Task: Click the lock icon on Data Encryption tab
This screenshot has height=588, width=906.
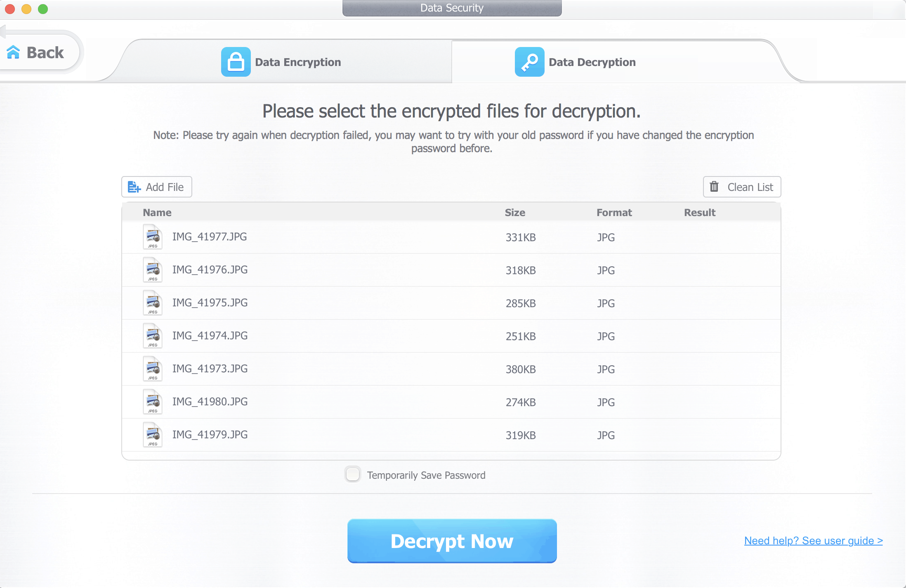Action: click(236, 62)
